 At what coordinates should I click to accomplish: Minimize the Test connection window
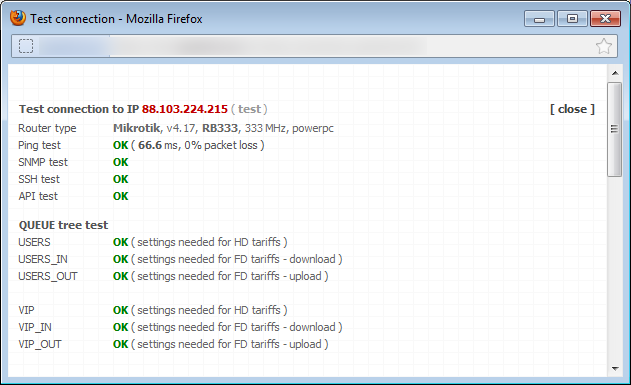click(539, 19)
